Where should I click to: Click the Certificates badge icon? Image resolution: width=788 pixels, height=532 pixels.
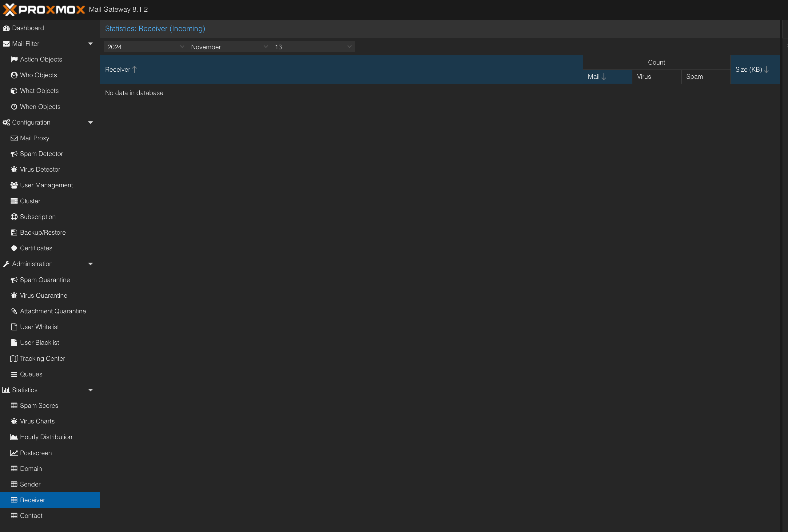(14, 248)
